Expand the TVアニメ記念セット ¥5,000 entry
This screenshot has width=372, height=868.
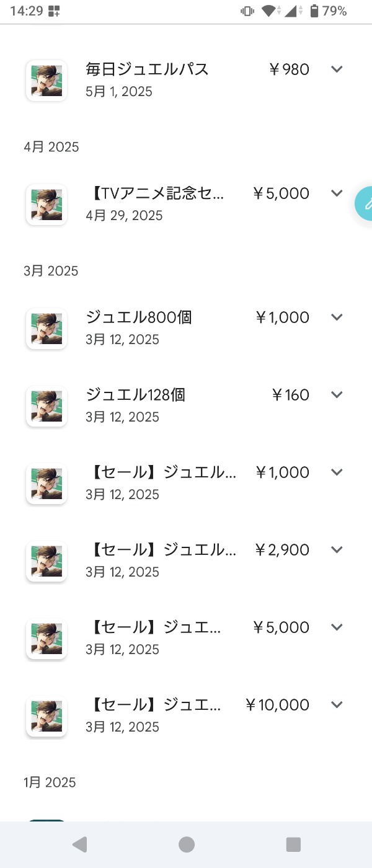337,193
